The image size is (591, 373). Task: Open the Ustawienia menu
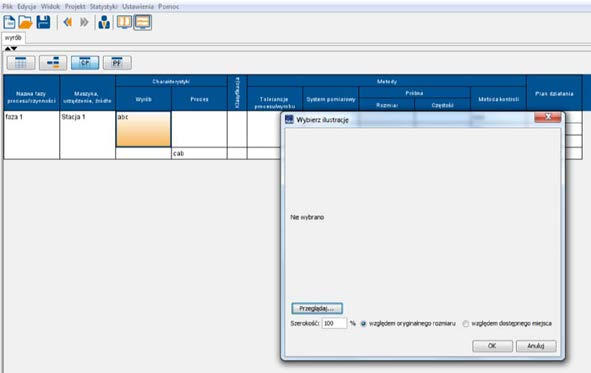pos(138,6)
